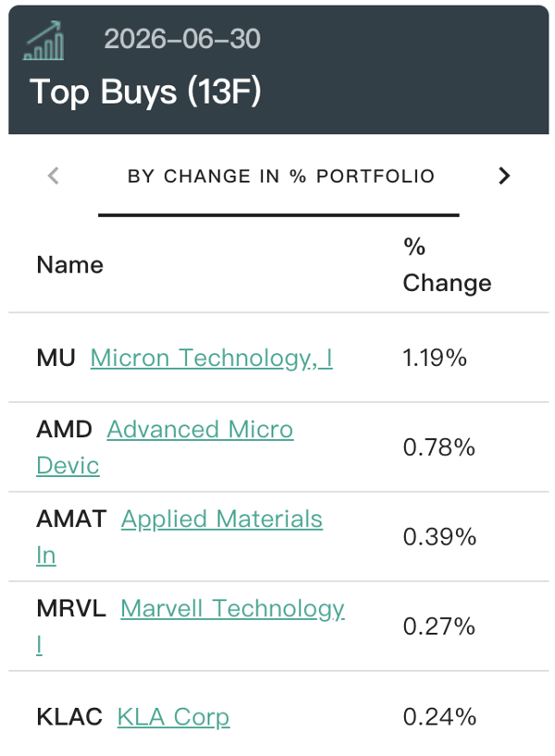The height and width of the screenshot is (756, 555).
Task: Click the rising bar chart icon
Action: click(43, 41)
